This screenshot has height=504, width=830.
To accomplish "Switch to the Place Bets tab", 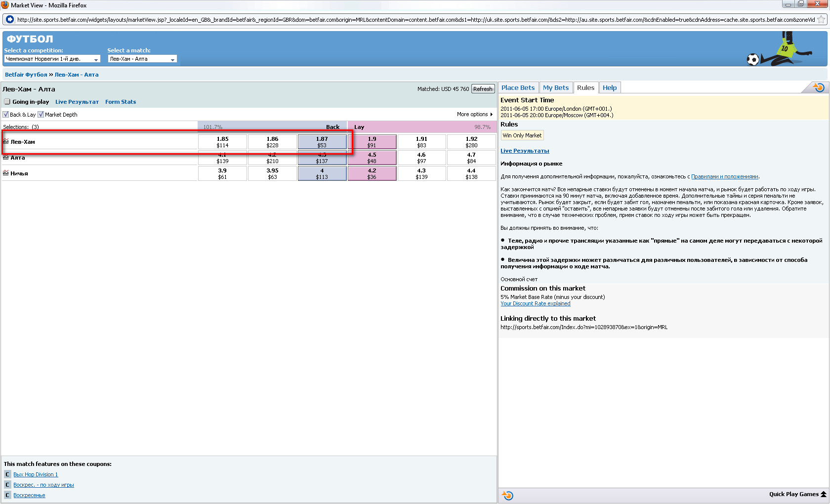I will point(518,87).
